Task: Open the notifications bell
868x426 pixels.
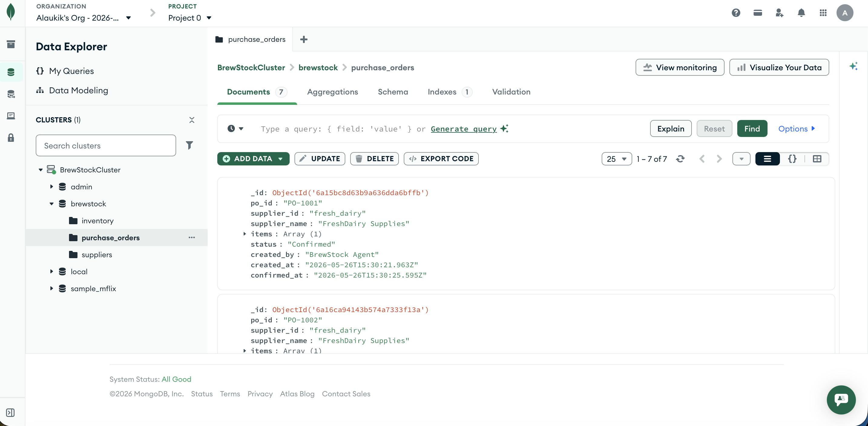Action: click(801, 13)
